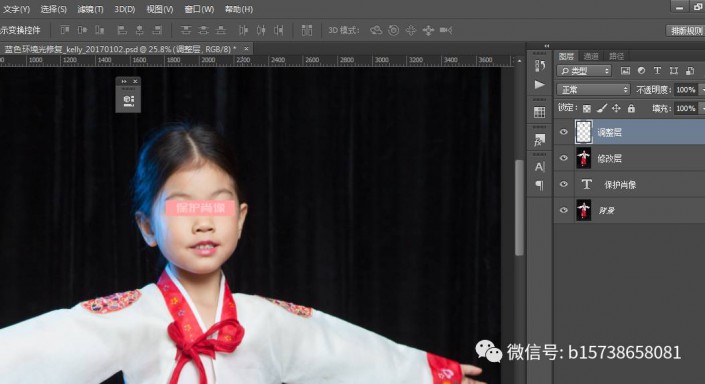Image resolution: width=705 pixels, height=384 pixels.
Task: Expand the small floating panel arrows
Action: [x=124, y=81]
